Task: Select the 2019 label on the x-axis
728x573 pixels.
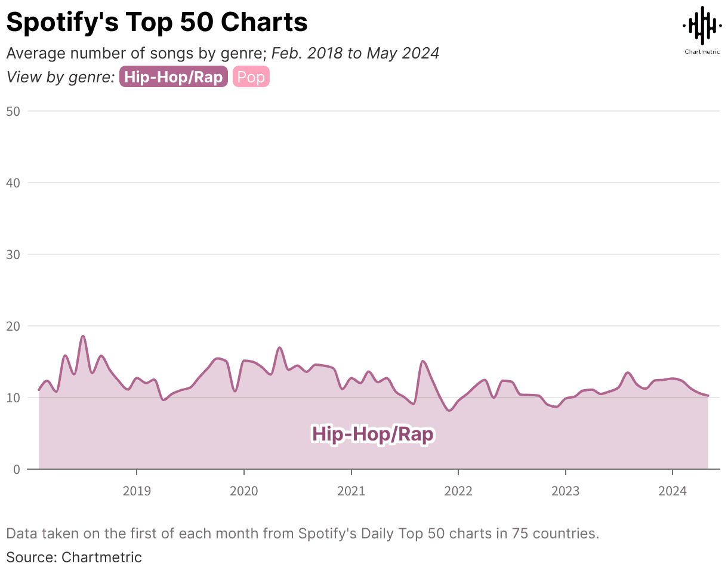Action: [x=137, y=491]
